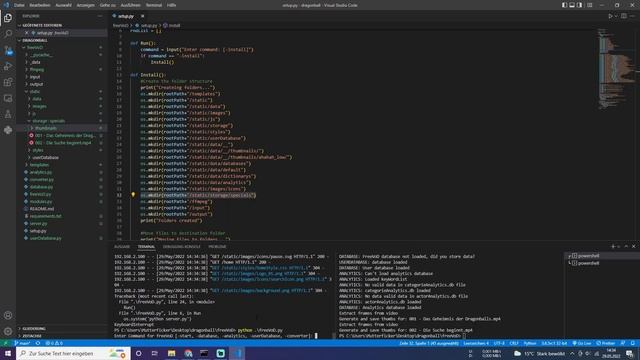This screenshot has width=640, height=360.
Task: Switch to the Ausgabe panel tab
Action: 122,247
